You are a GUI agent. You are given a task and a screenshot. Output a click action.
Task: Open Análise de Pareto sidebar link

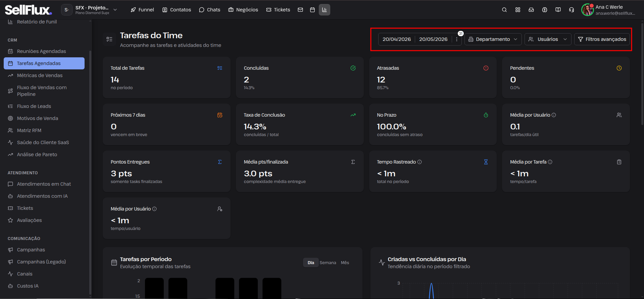pos(37,155)
